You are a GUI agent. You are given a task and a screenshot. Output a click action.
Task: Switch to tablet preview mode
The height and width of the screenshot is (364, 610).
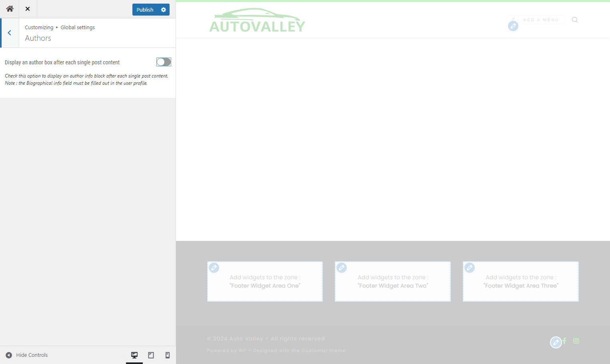[x=151, y=355]
